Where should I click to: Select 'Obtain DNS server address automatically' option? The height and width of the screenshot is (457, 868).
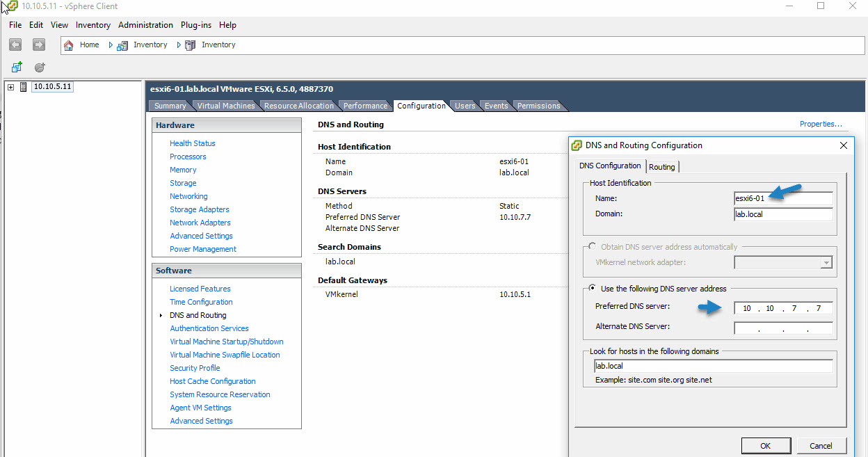click(x=593, y=247)
